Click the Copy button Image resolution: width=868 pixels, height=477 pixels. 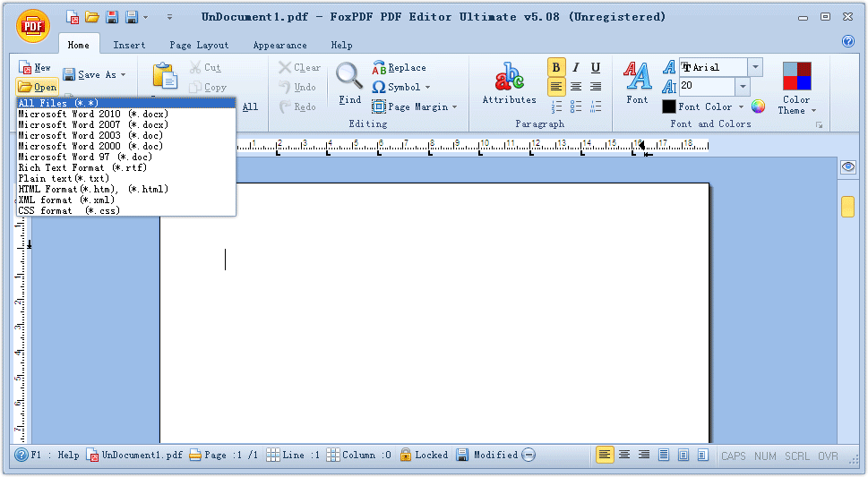coord(208,88)
